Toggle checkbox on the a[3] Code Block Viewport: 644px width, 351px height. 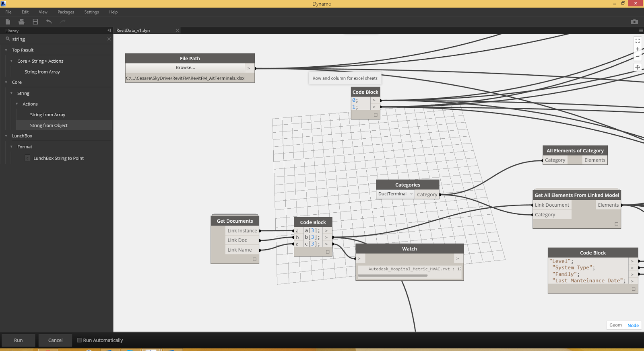pos(328,252)
